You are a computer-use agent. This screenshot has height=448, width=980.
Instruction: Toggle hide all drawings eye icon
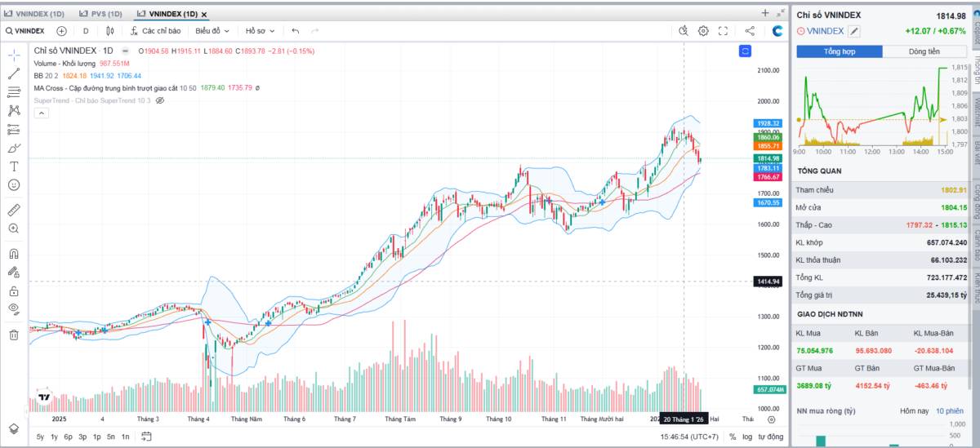click(x=14, y=309)
